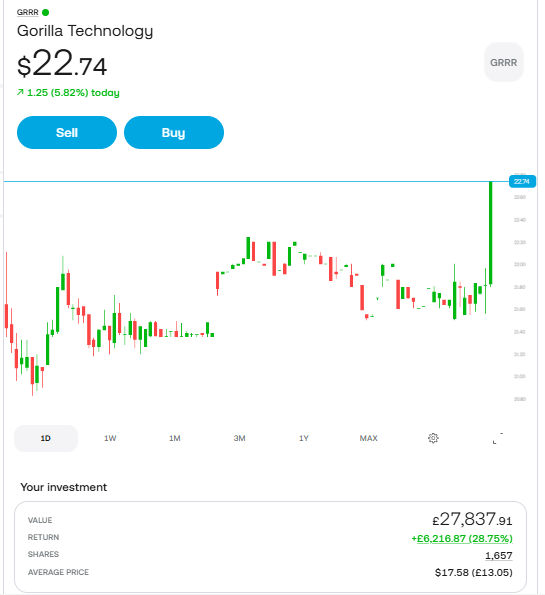Viewport: 545px width, 595px height.
Task: Switch to the 1M chart range
Action: [x=175, y=438]
